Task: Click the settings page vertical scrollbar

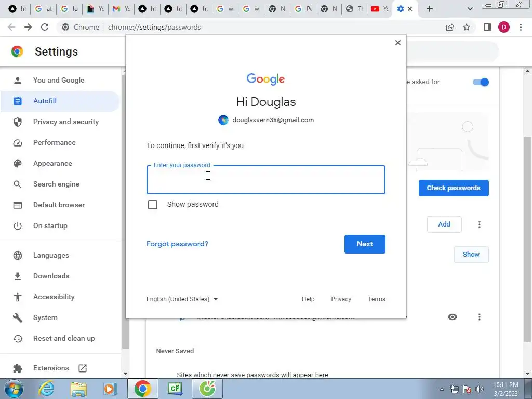Action: [x=528, y=239]
